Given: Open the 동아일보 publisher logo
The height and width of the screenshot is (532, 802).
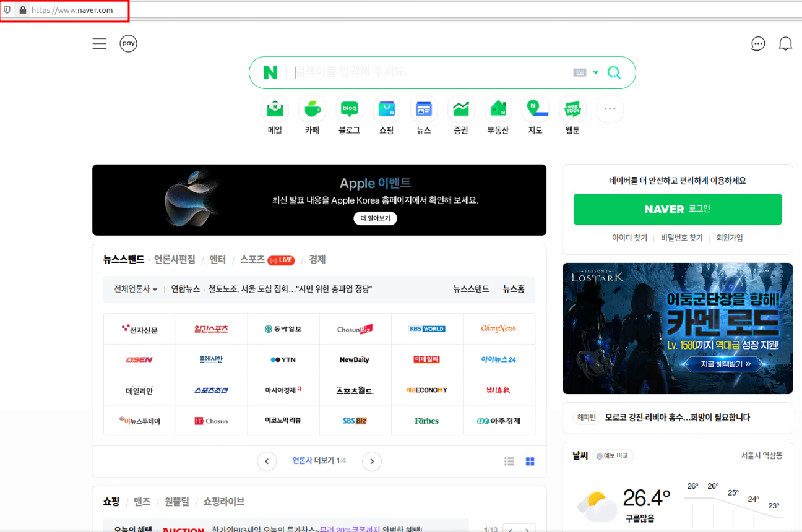Looking at the screenshot, I should [283, 329].
